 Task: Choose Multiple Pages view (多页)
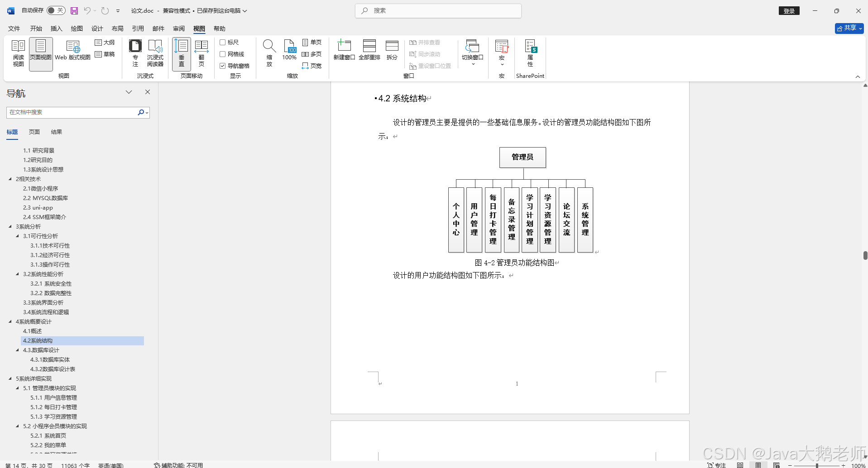click(x=312, y=54)
